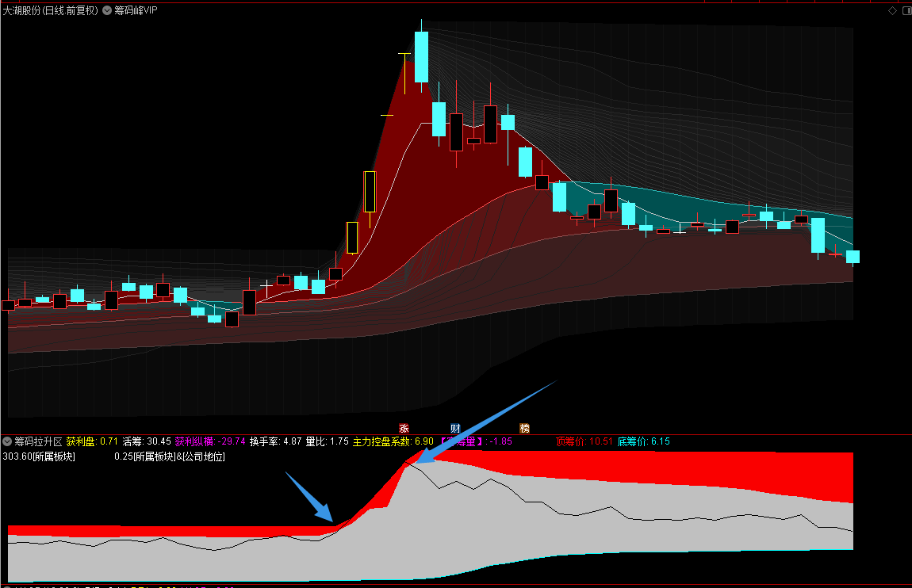Click the 筹码峰VIP indicator name
The height and width of the screenshot is (588, 912).
tap(136, 10)
